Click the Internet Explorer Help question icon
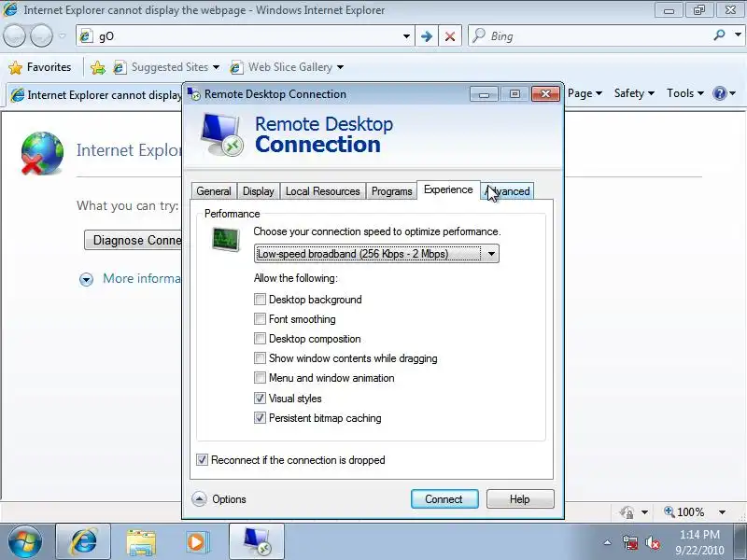This screenshot has height=560, width=747. tap(719, 93)
